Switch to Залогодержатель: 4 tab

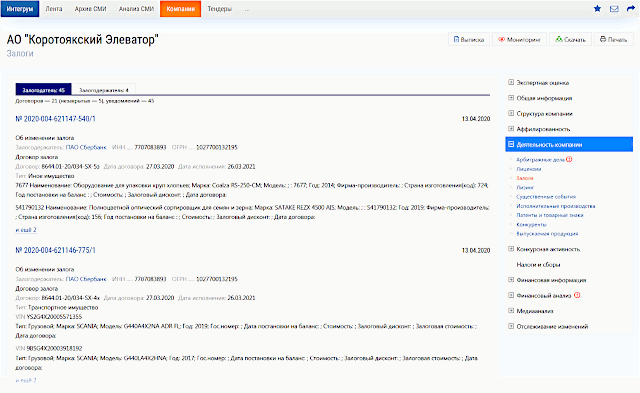point(104,90)
